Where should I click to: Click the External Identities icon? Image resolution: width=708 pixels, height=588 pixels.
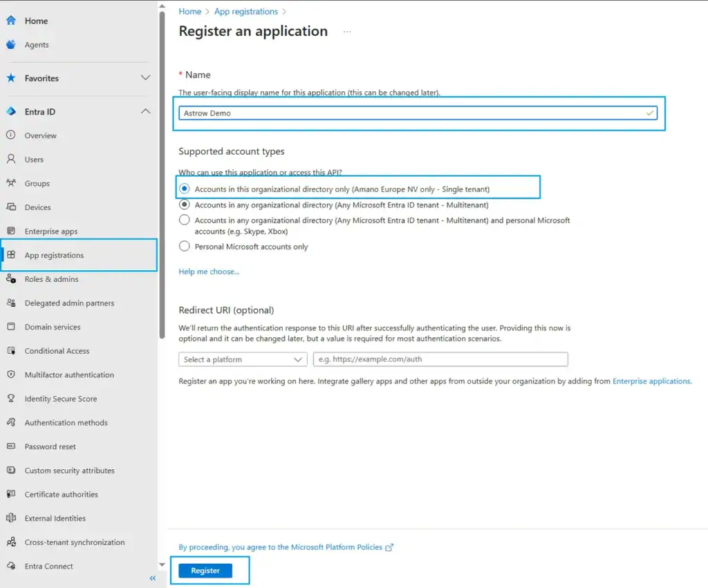(x=11, y=518)
